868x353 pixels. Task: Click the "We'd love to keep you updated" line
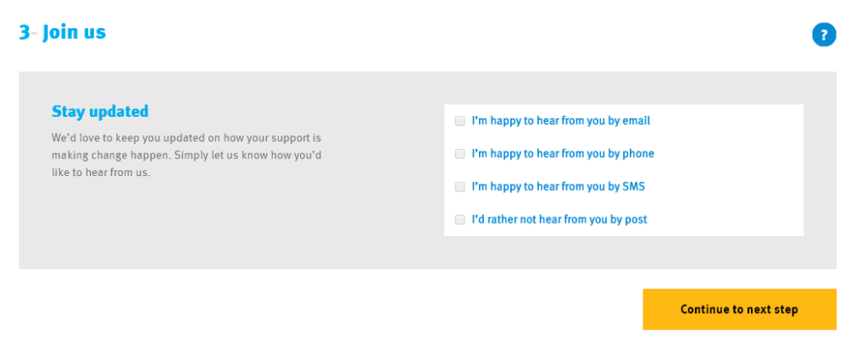click(186, 137)
